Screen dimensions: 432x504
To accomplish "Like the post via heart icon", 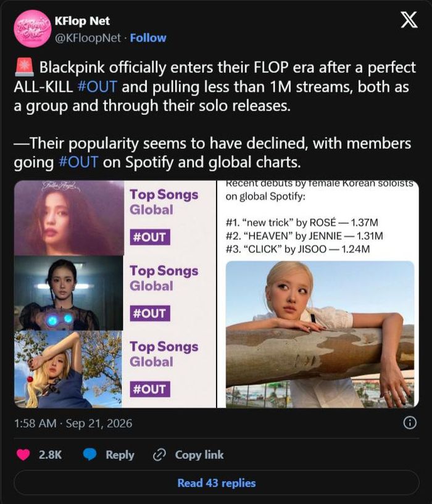I will click(x=23, y=455).
